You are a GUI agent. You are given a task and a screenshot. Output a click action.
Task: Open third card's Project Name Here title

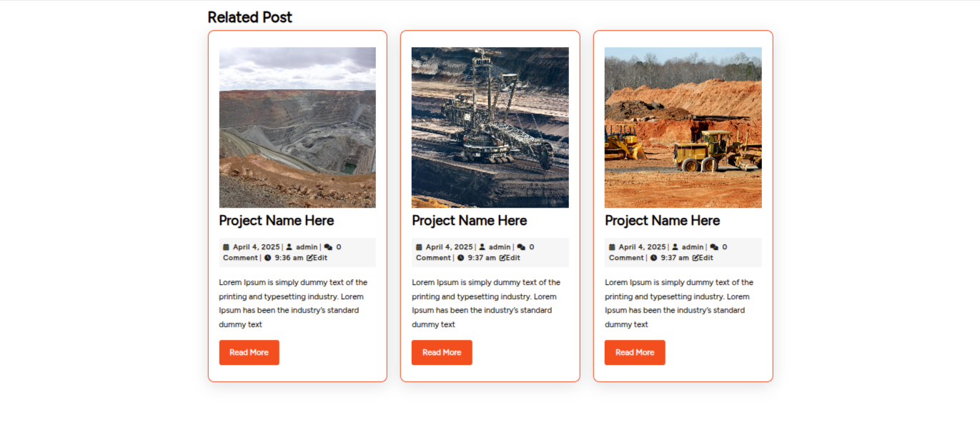pos(662,221)
